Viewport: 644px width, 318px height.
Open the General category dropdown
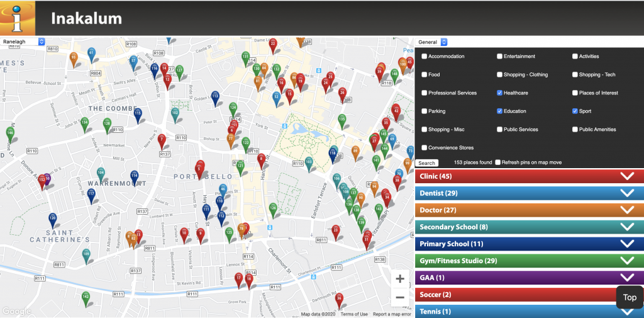(x=431, y=42)
